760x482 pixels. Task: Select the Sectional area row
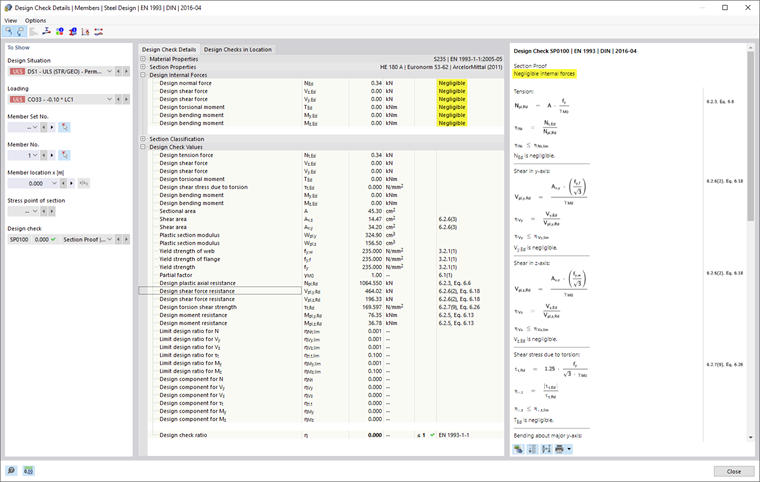click(321, 211)
